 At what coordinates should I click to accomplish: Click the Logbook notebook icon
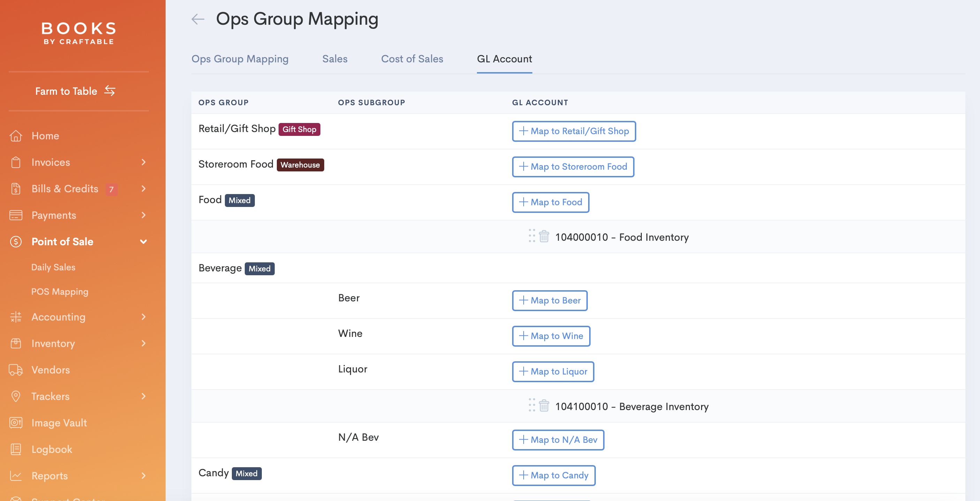(x=16, y=449)
